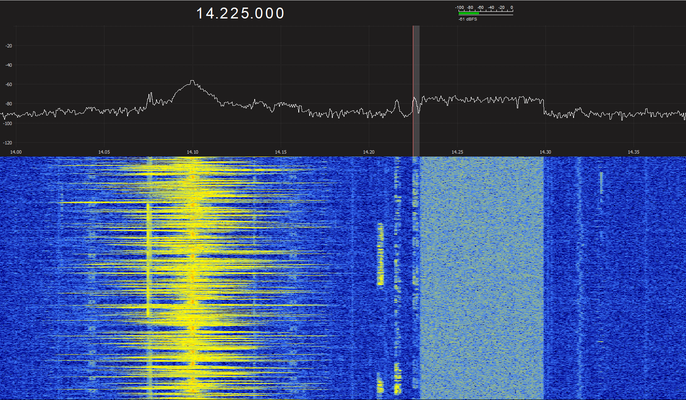The width and height of the screenshot is (686, 400).
Task: Click the -20 dB scale label
Action: point(9,46)
